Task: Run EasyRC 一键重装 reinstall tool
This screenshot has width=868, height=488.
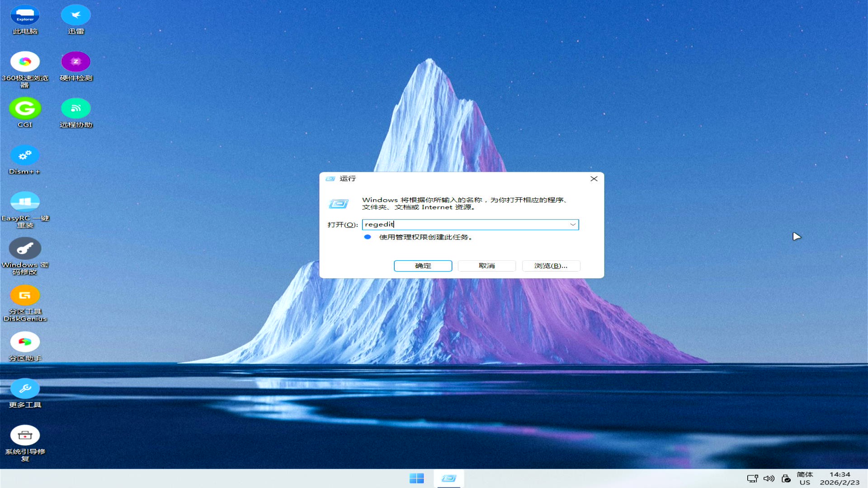Action: [x=25, y=202]
